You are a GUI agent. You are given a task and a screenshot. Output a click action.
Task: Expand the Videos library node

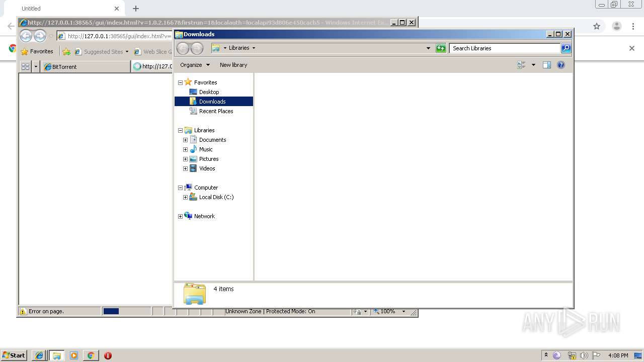pyautogui.click(x=185, y=168)
